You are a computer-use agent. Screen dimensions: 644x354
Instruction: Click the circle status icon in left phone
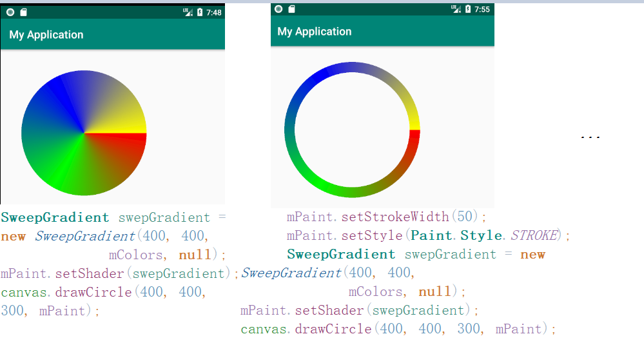coord(10,12)
